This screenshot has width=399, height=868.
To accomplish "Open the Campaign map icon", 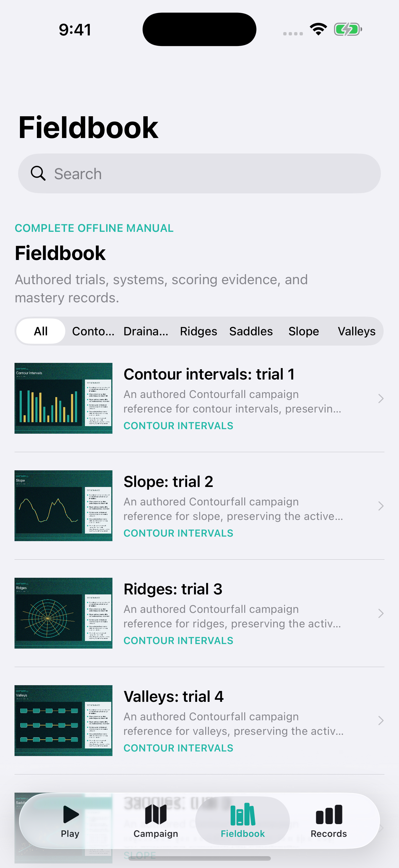I will pos(156,814).
